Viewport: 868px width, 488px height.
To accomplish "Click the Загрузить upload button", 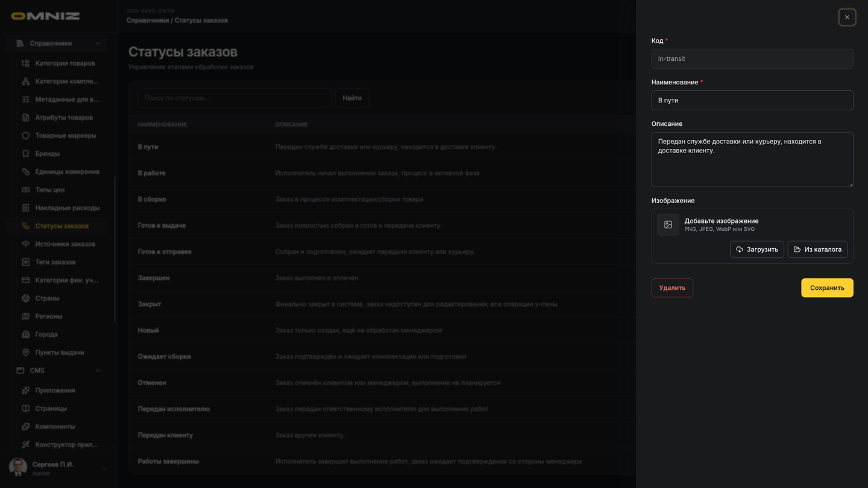I will [x=757, y=249].
